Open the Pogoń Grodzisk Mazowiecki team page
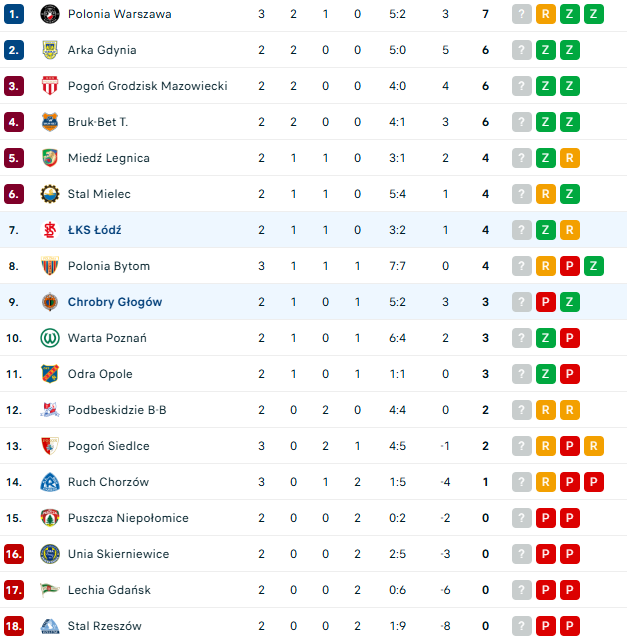The height and width of the screenshot is (642, 627). (x=147, y=86)
